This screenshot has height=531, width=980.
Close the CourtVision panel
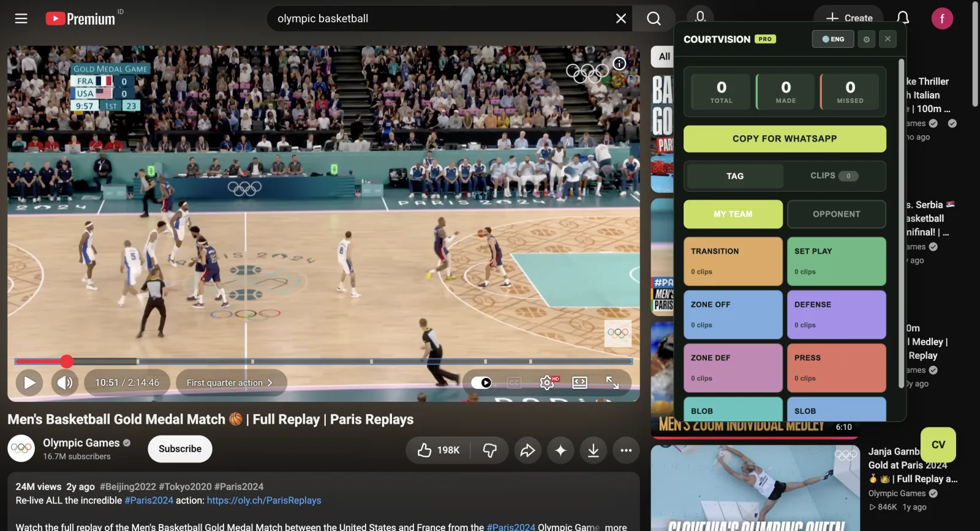[888, 39]
